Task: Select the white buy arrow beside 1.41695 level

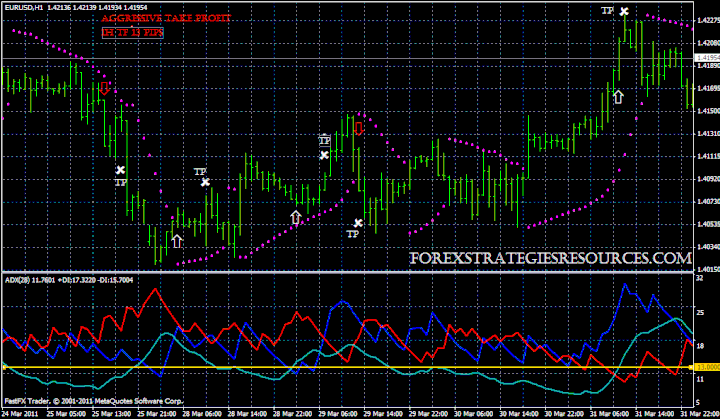Action: click(x=619, y=97)
